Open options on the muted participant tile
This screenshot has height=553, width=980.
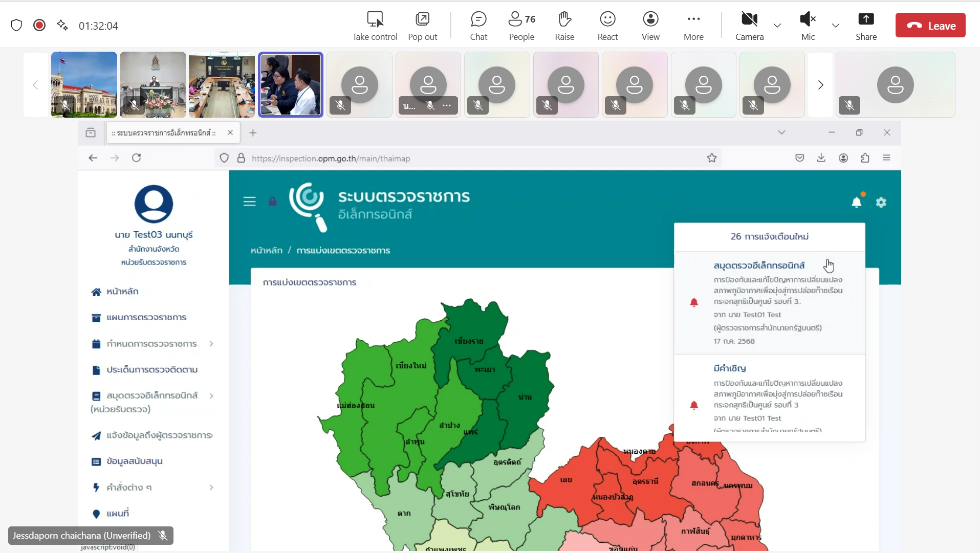(447, 105)
